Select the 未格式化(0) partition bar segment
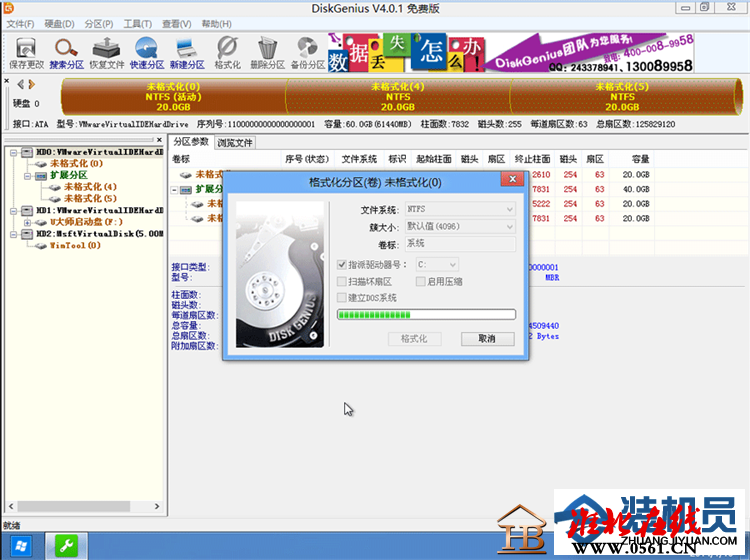The height and width of the screenshot is (560, 750). coord(173,97)
